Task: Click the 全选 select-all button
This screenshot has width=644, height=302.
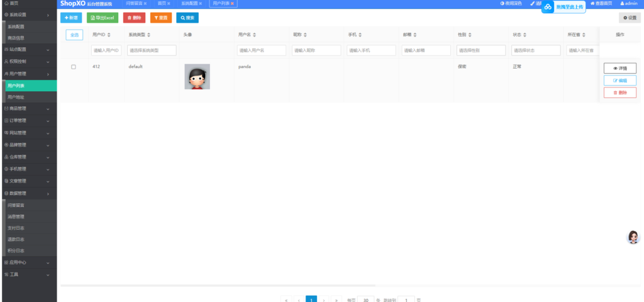Action: (74, 35)
